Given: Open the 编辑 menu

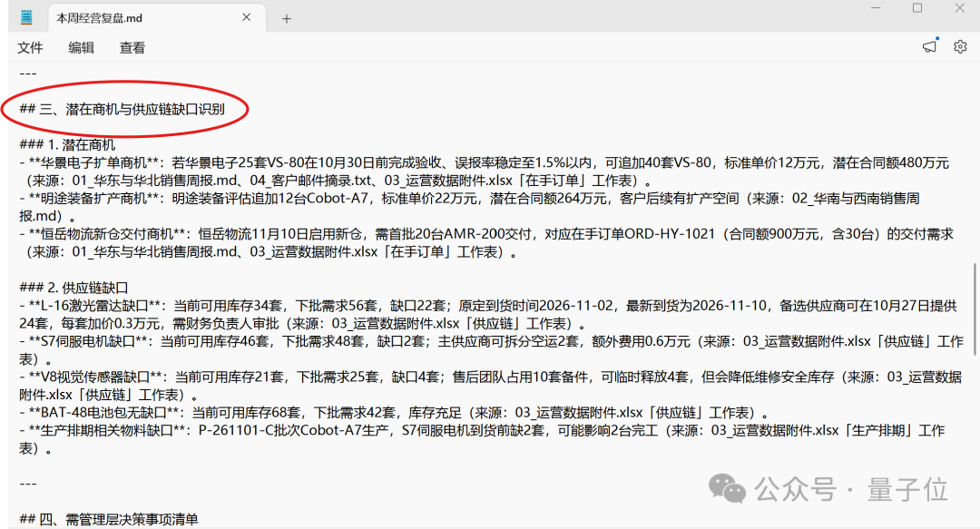Looking at the screenshot, I should (82, 47).
